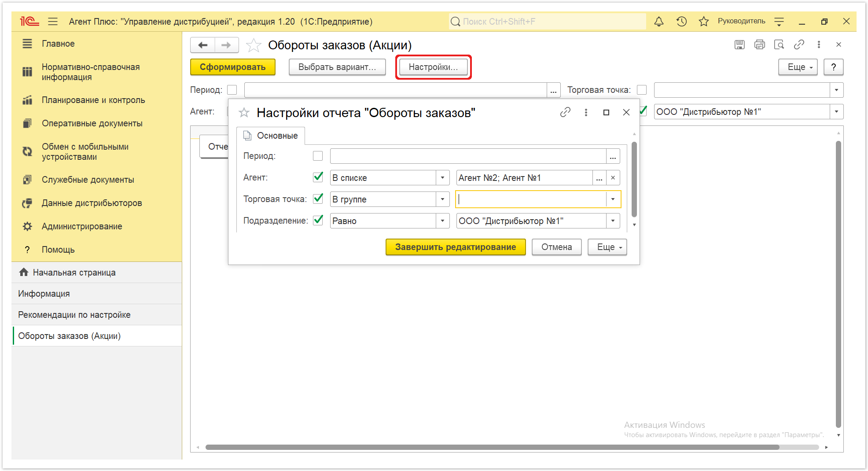Toggle Период checkbox in report header
The height and width of the screenshot is (471, 868).
(x=232, y=90)
